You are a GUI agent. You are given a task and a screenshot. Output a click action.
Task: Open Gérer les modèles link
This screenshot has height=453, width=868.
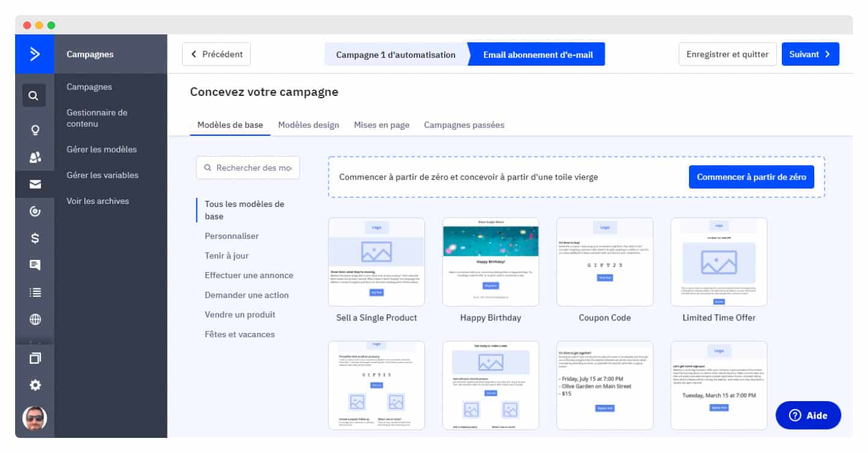pyautogui.click(x=102, y=149)
